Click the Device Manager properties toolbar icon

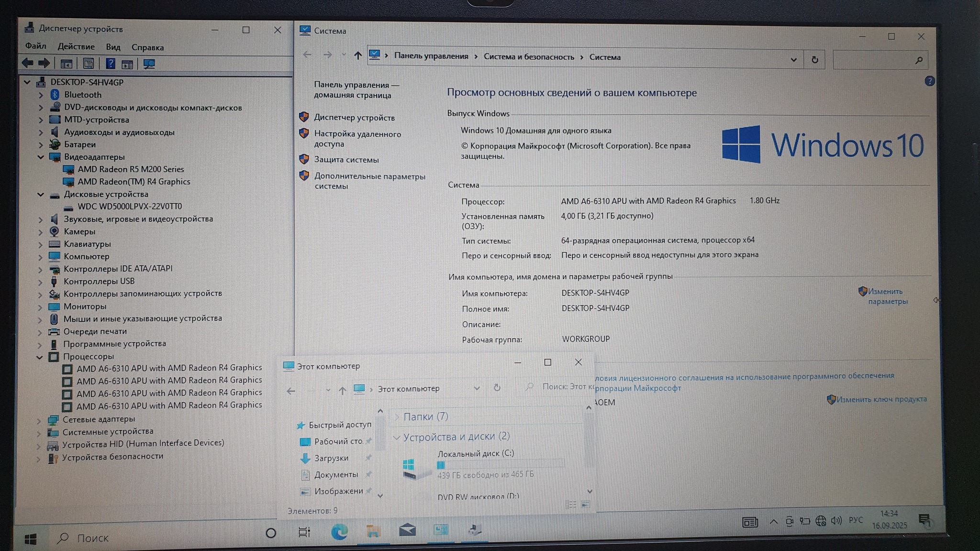click(x=89, y=64)
